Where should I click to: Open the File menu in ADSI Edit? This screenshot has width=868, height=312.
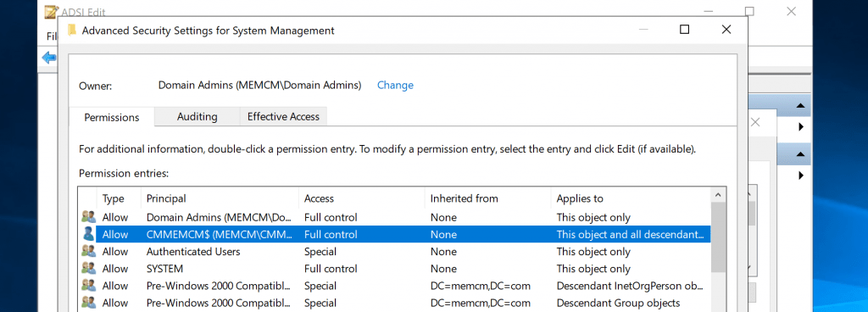click(52, 36)
